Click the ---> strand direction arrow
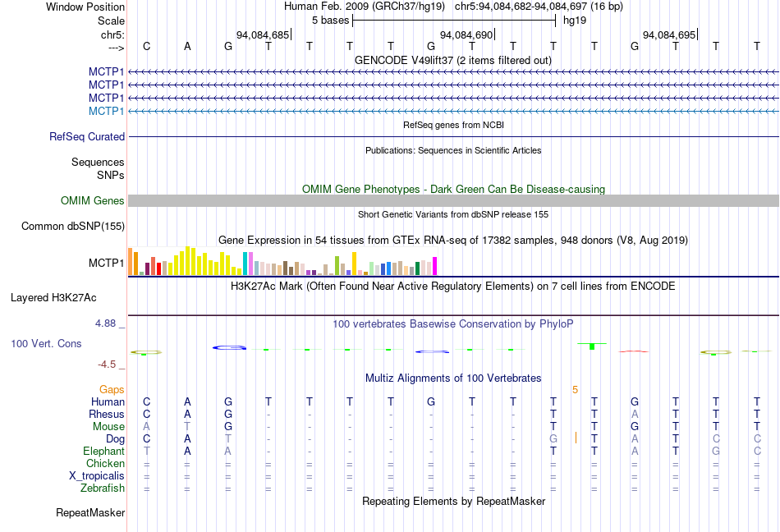Image resolution: width=780 pixels, height=532 pixels. (117, 48)
